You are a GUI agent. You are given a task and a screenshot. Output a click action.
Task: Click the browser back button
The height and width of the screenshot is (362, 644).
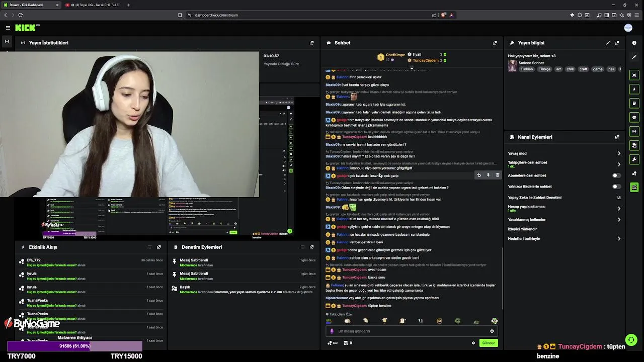click(6, 15)
